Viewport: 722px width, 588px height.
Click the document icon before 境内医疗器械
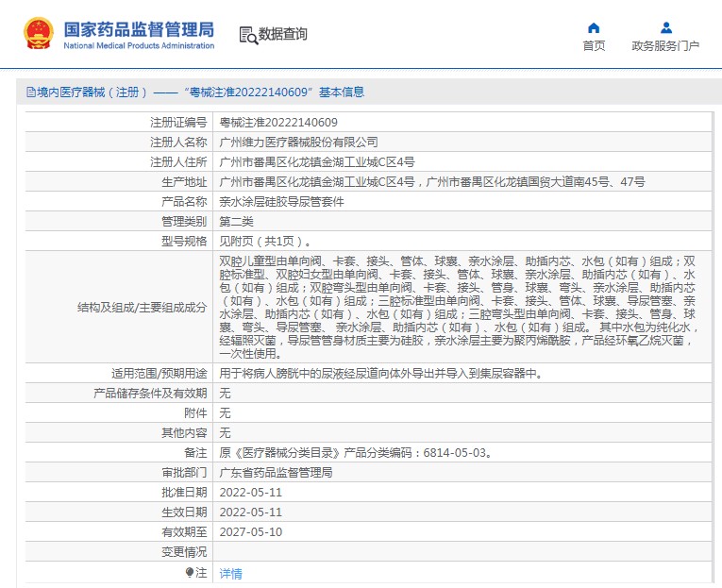[31, 92]
